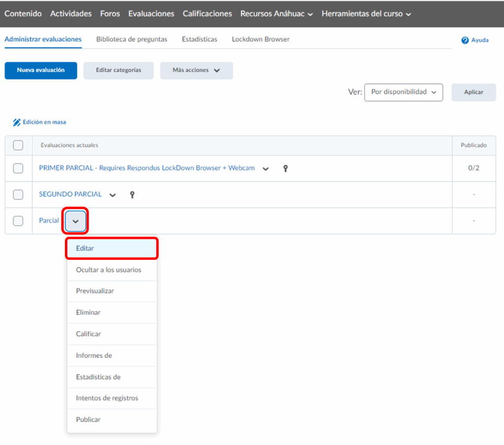The image size is (504, 445).
Task: Check the PRIMER PARCIAL row checkbox
Action: pos(18,168)
